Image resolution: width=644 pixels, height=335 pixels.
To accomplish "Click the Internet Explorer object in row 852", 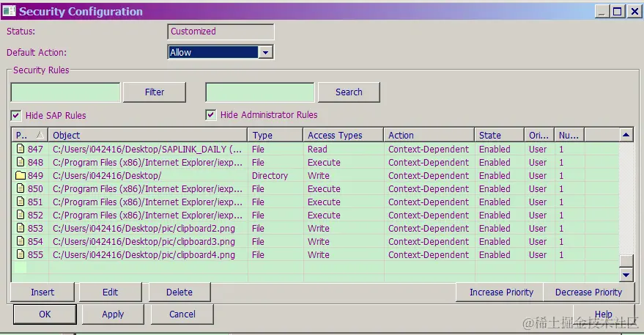I will [x=147, y=215].
